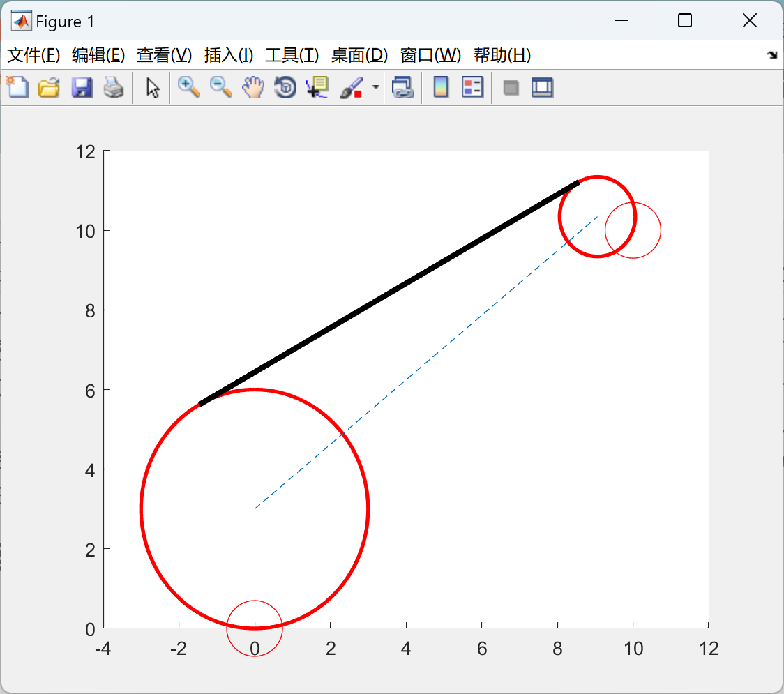
Task: Open the 窗口(W) menu
Action: (x=430, y=55)
